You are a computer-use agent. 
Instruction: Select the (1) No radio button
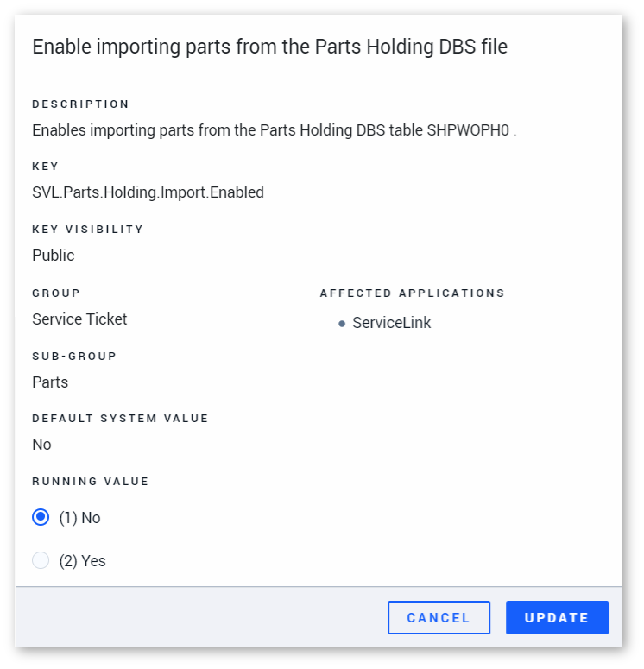point(41,517)
